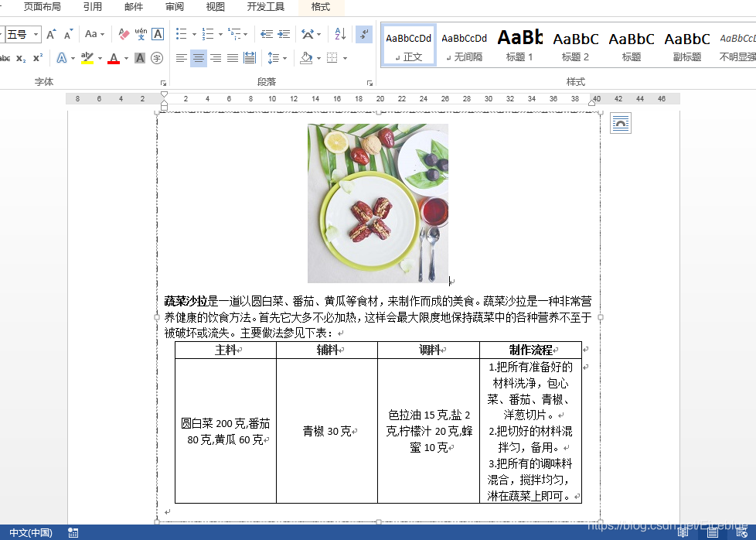This screenshot has width=756, height=540.
Task: Apply numbered list formatting
Action: click(208, 34)
